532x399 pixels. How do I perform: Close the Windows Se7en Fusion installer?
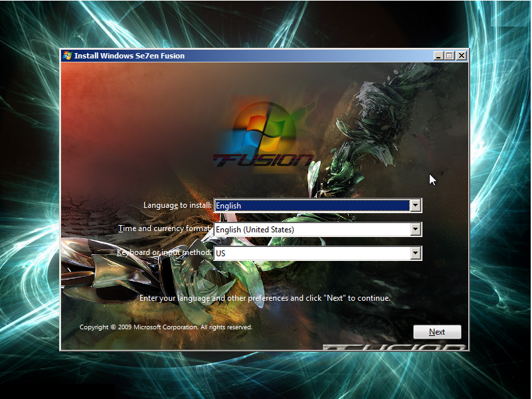point(462,56)
